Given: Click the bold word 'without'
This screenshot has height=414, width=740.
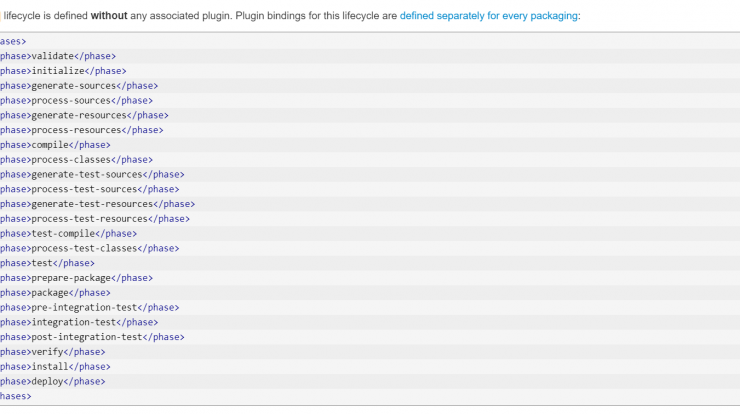Looking at the screenshot, I should 109,16.
